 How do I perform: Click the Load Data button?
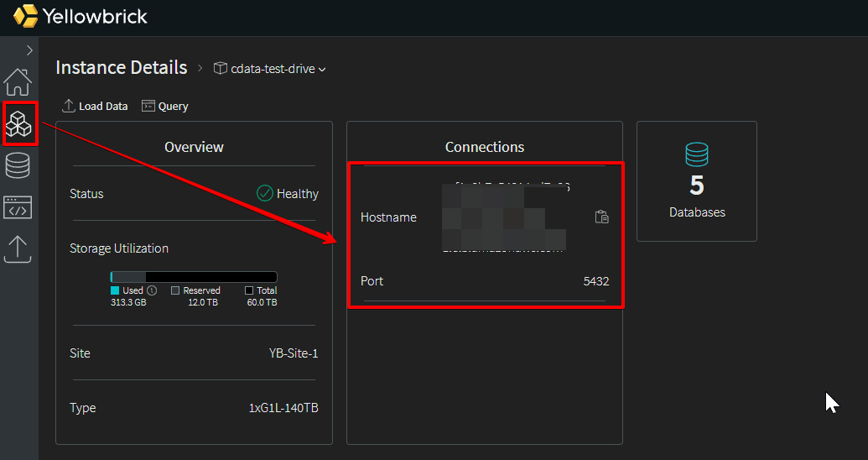[95, 106]
